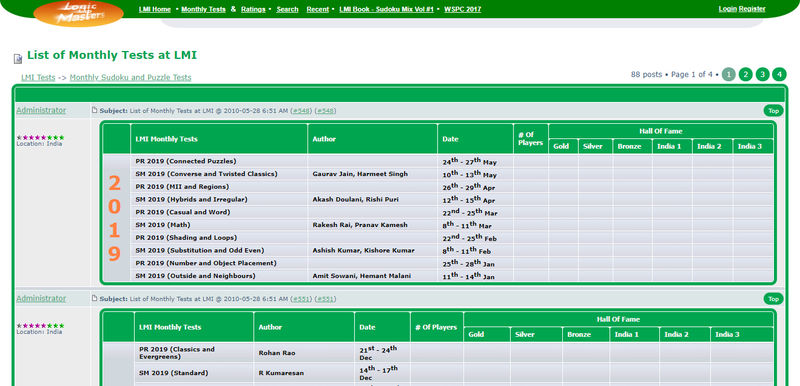Click the Logic Masters logo
This screenshot has width=800, height=386.
(79, 13)
